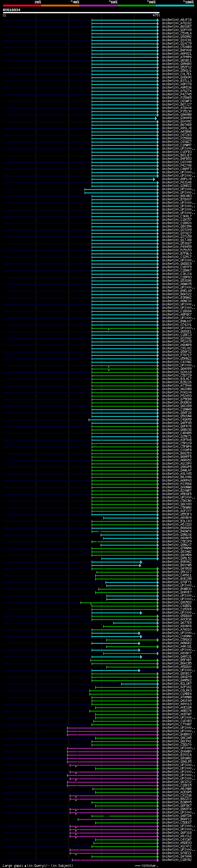Image resolution: width=197 pixels, height=868 pixels.
Task: Click the UniRef100_Q6FR76 label
Action: tap(177, 426)
